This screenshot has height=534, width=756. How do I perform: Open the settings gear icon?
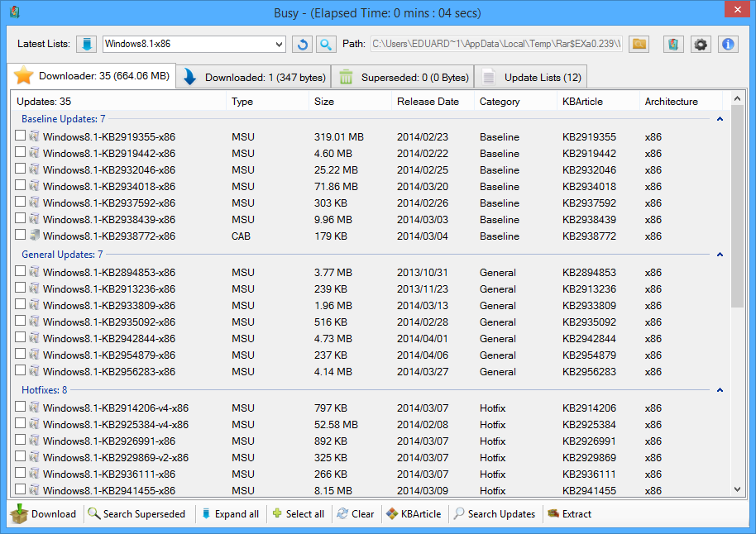pyautogui.click(x=701, y=45)
